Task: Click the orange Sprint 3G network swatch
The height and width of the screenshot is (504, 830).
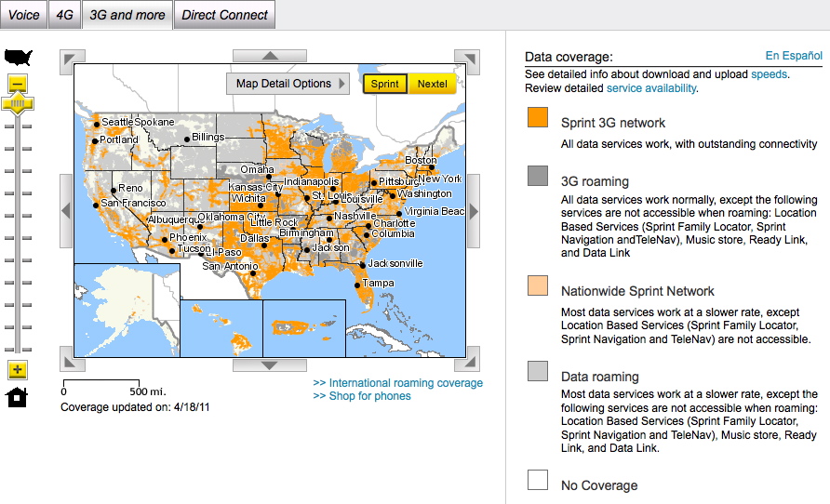Action: coord(538,117)
